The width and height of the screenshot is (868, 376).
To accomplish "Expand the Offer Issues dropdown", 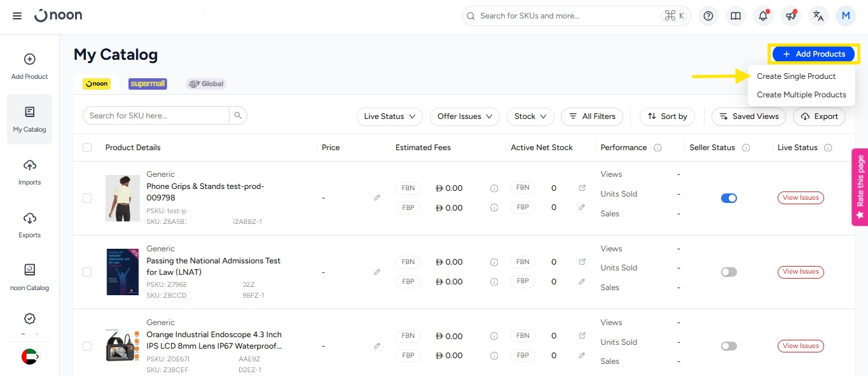I will 465,116.
